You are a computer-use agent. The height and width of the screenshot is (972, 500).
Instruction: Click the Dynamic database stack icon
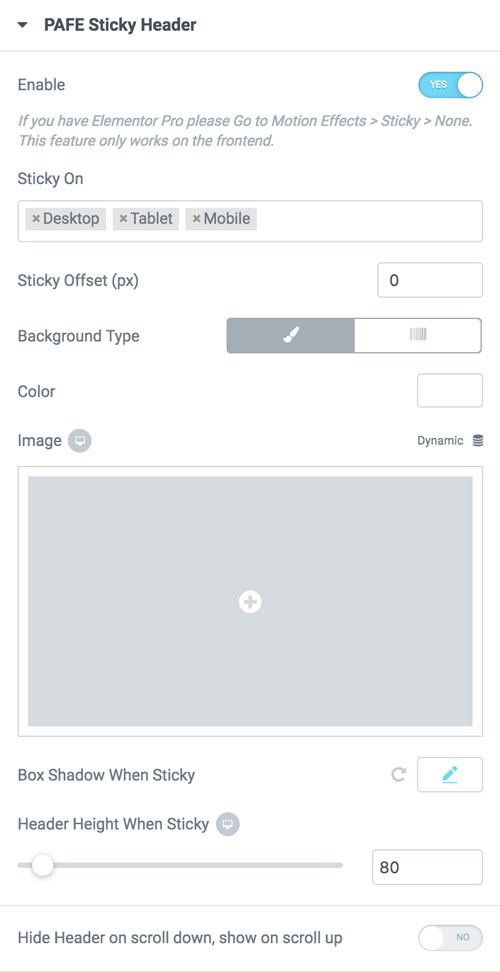tap(478, 441)
